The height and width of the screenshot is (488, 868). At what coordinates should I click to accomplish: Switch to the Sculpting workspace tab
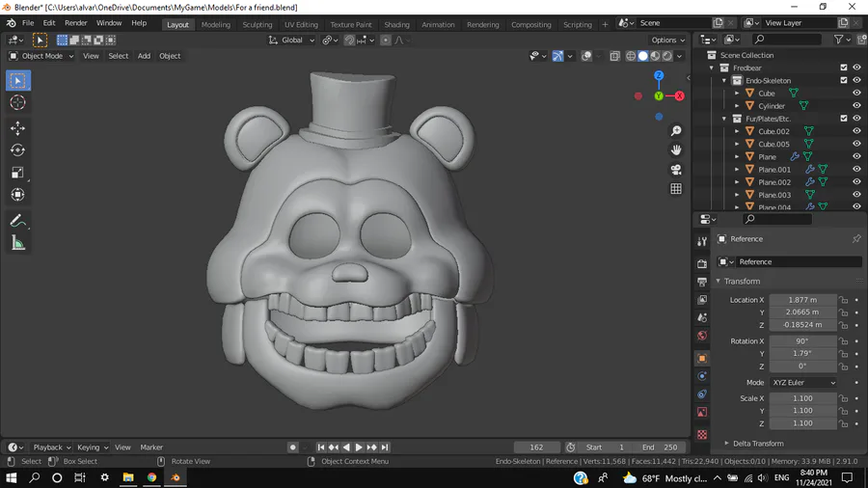click(x=258, y=24)
